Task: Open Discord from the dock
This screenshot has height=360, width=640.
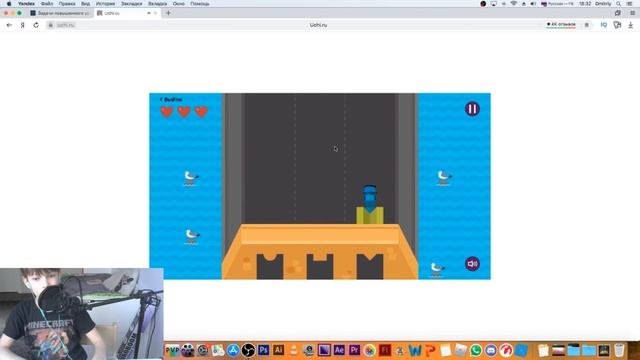Action: tap(491, 350)
